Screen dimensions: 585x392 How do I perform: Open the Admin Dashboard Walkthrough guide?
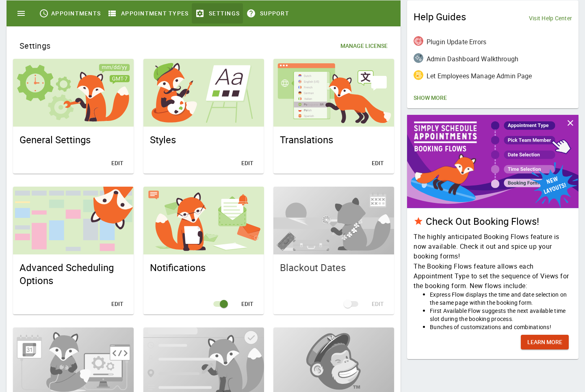click(x=472, y=59)
